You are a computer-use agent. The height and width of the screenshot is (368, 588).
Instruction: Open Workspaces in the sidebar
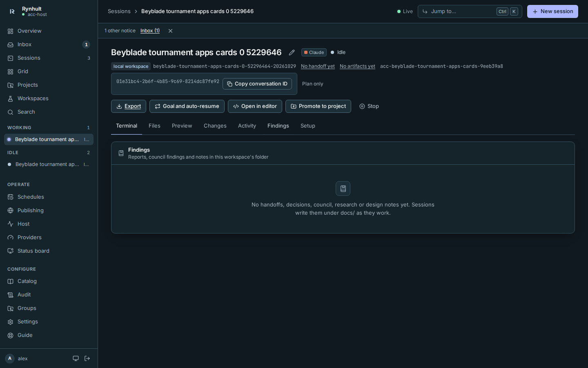pyautogui.click(x=49, y=99)
